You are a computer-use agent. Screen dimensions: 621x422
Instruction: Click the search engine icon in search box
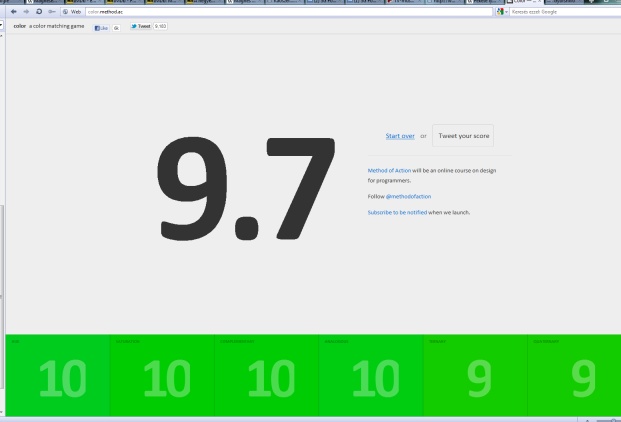coord(500,11)
